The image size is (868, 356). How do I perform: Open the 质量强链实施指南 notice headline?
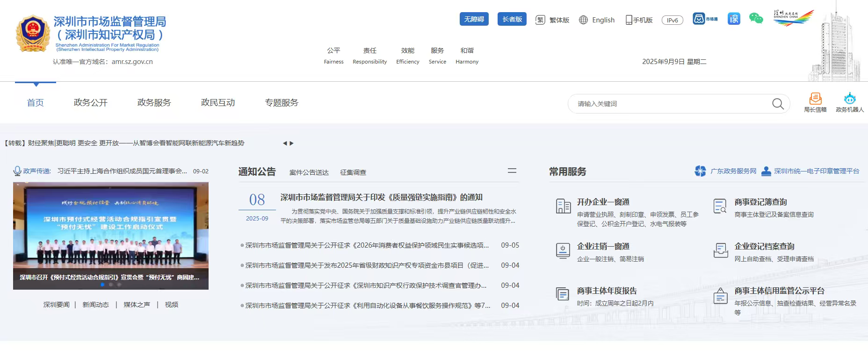coord(381,198)
